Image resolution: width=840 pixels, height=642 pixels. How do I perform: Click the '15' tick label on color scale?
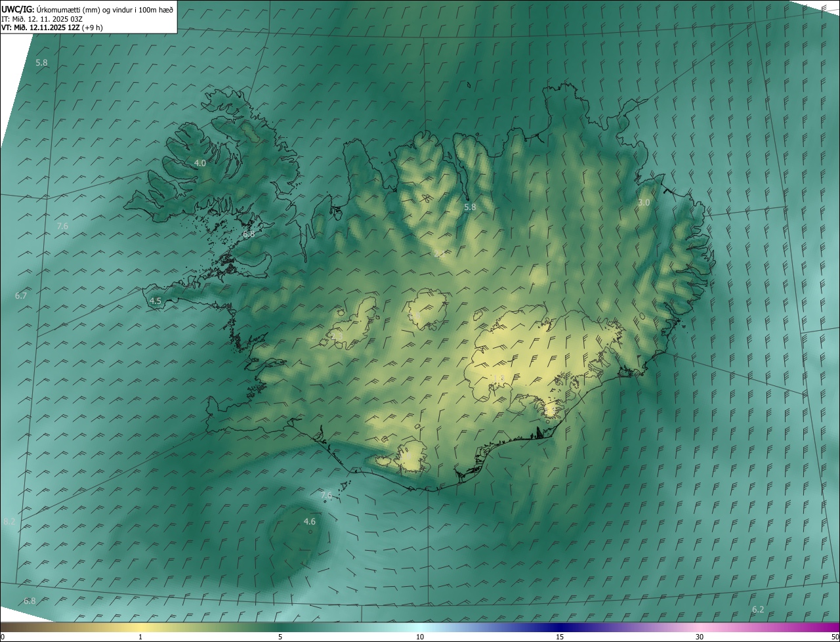point(560,637)
